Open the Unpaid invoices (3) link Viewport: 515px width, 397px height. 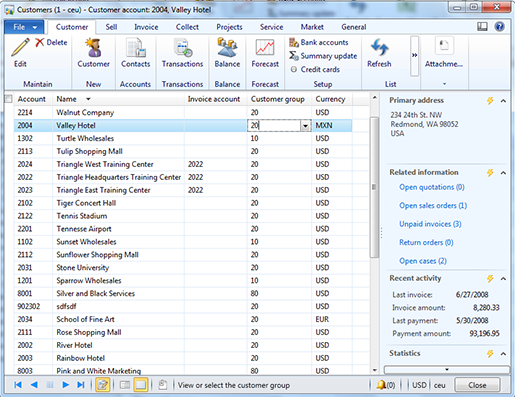coord(430,224)
